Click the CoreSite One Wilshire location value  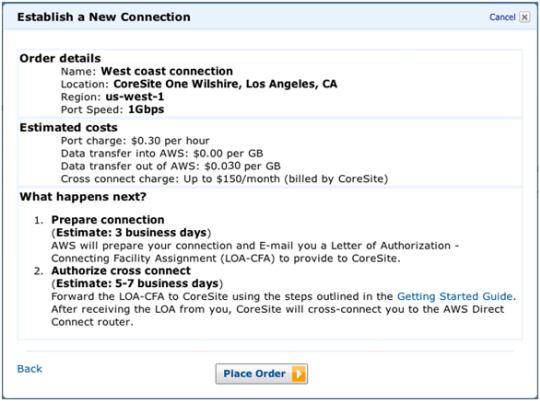225,84
